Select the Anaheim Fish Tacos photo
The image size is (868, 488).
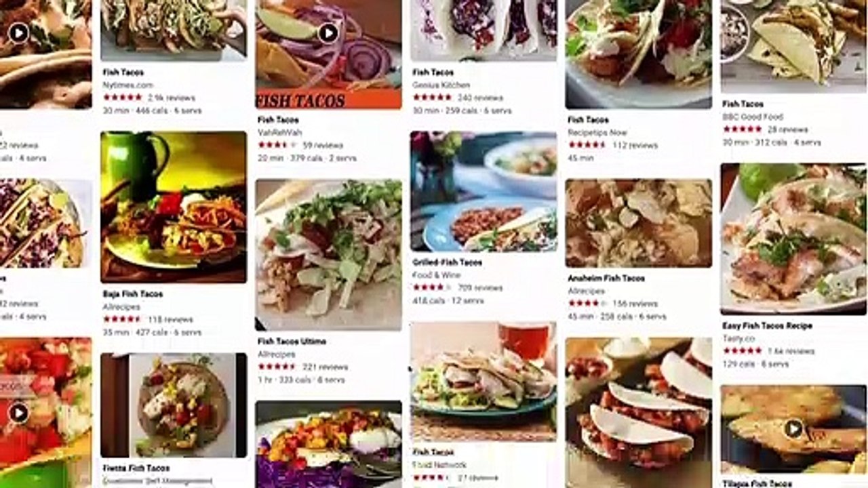639,223
